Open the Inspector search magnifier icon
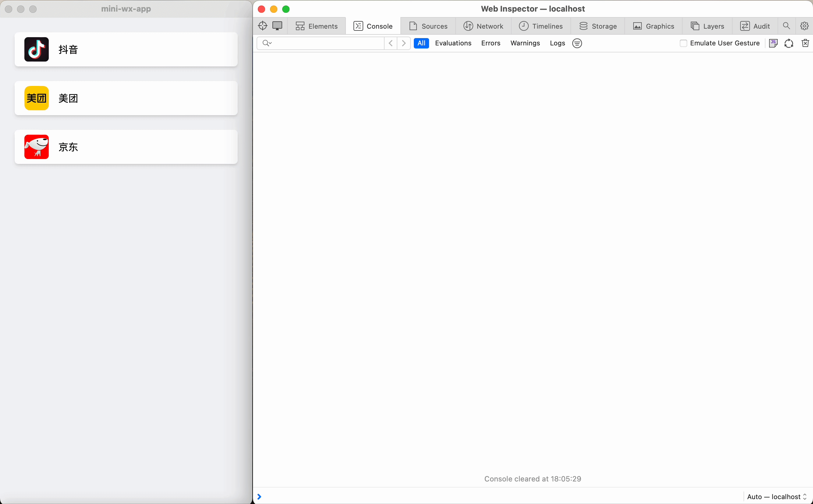Screen dimensions: 813x504 786,26
